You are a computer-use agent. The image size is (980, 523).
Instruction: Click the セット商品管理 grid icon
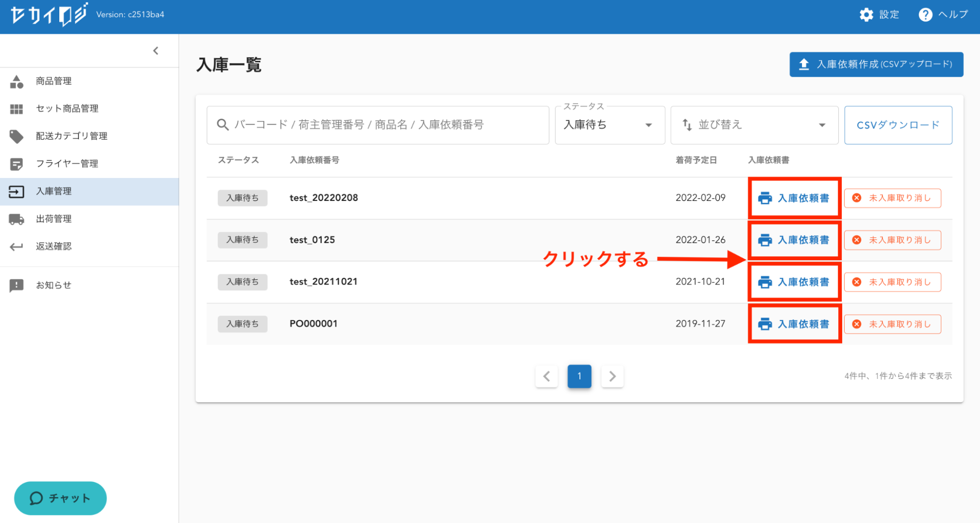(17, 109)
